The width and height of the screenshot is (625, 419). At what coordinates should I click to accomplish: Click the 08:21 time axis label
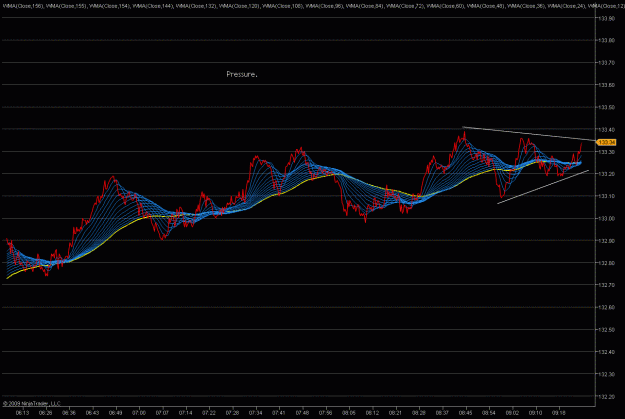(x=395, y=413)
